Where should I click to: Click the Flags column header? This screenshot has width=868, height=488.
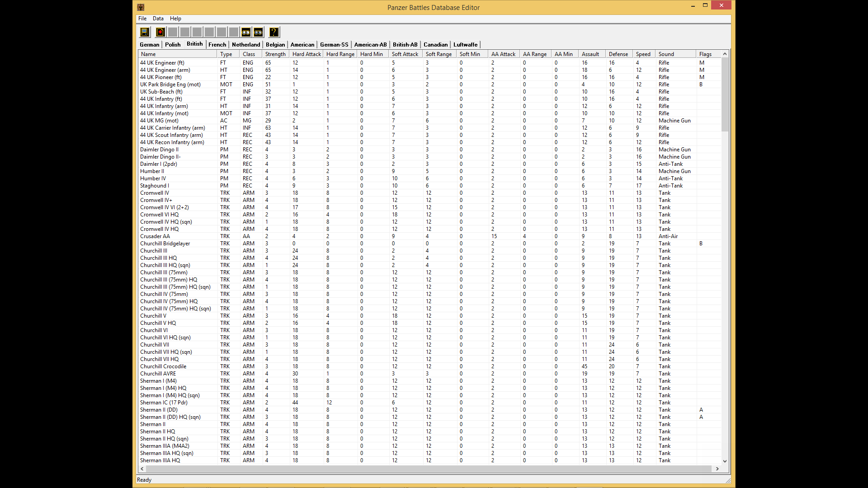(708, 54)
